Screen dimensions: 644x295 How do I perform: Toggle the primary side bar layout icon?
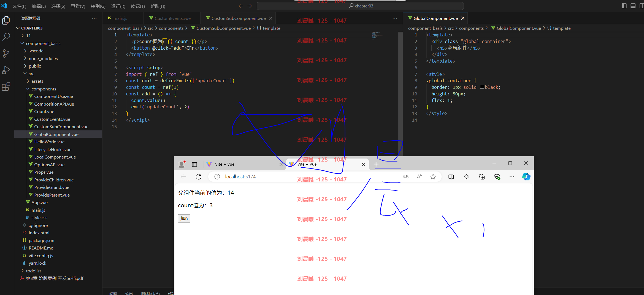tap(624, 6)
